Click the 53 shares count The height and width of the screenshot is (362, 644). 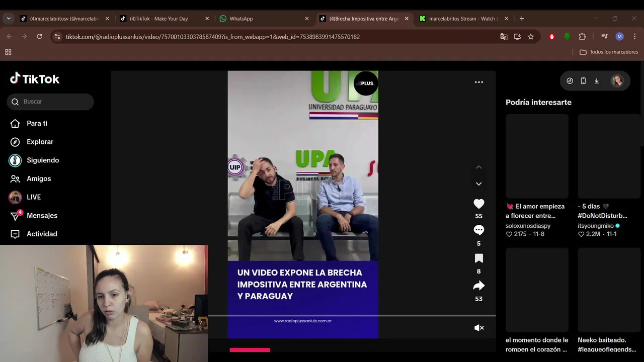(478, 299)
